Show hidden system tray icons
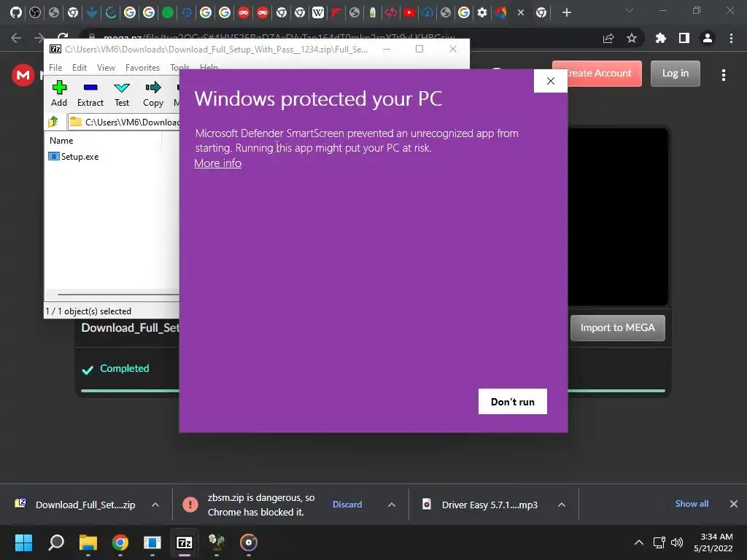The height and width of the screenshot is (560, 747). pyautogui.click(x=639, y=542)
